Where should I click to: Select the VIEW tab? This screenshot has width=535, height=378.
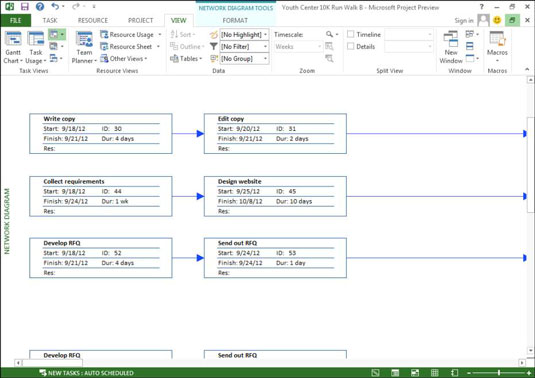tap(178, 20)
